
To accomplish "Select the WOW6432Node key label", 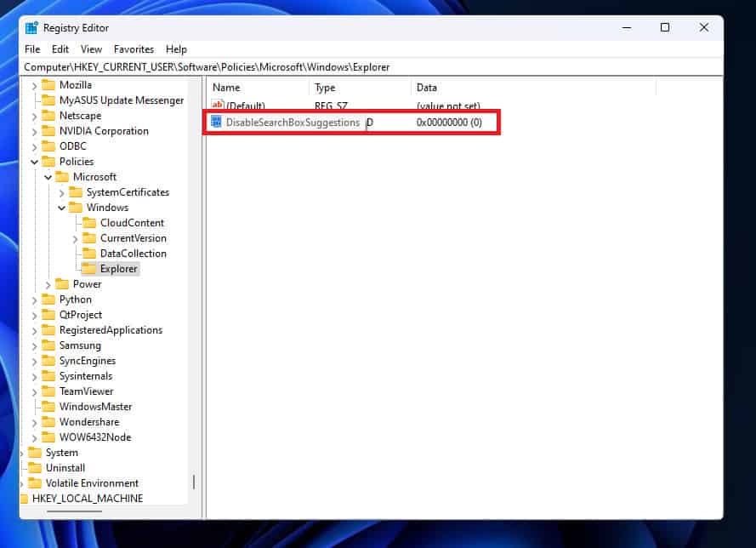I will point(95,437).
